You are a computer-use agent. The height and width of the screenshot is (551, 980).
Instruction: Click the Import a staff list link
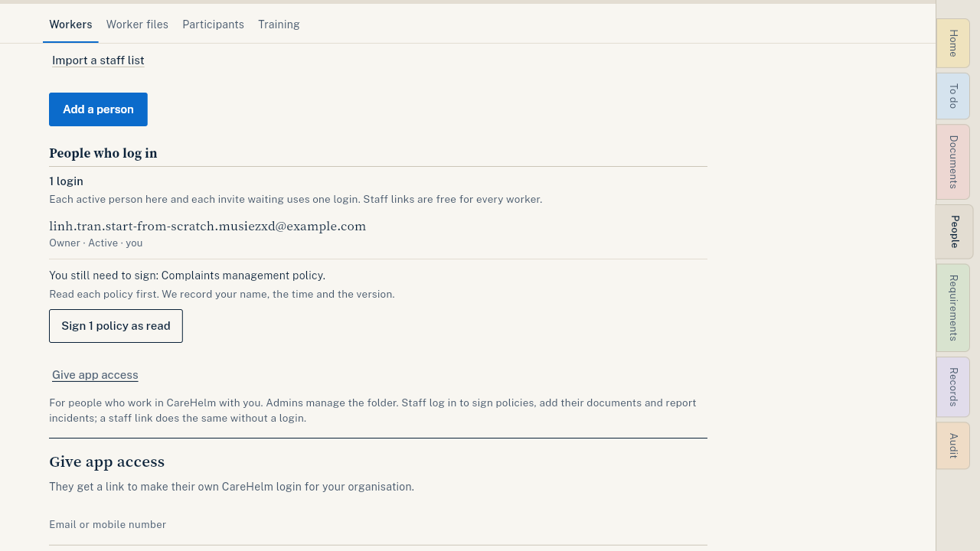point(98,60)
